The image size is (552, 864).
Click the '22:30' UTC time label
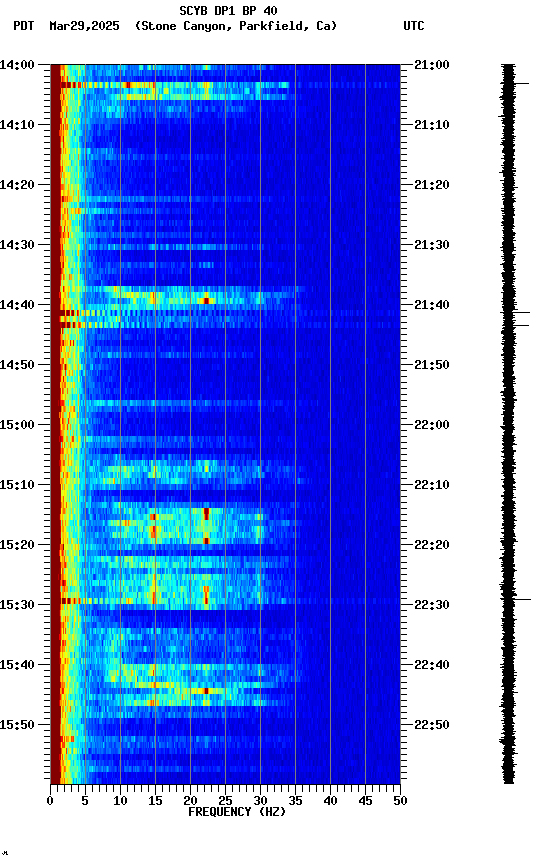pyautogui.click(x=432, y=606)
